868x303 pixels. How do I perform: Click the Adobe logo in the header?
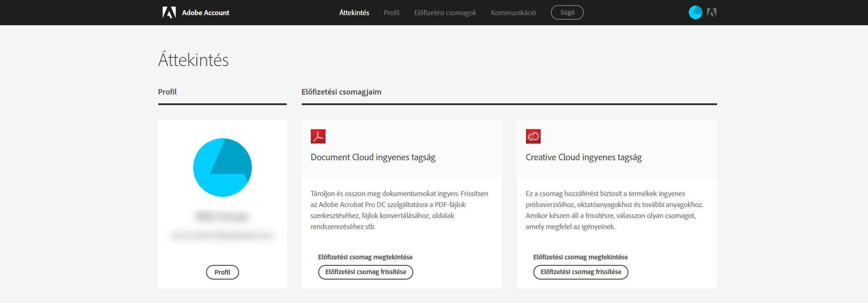169,12
